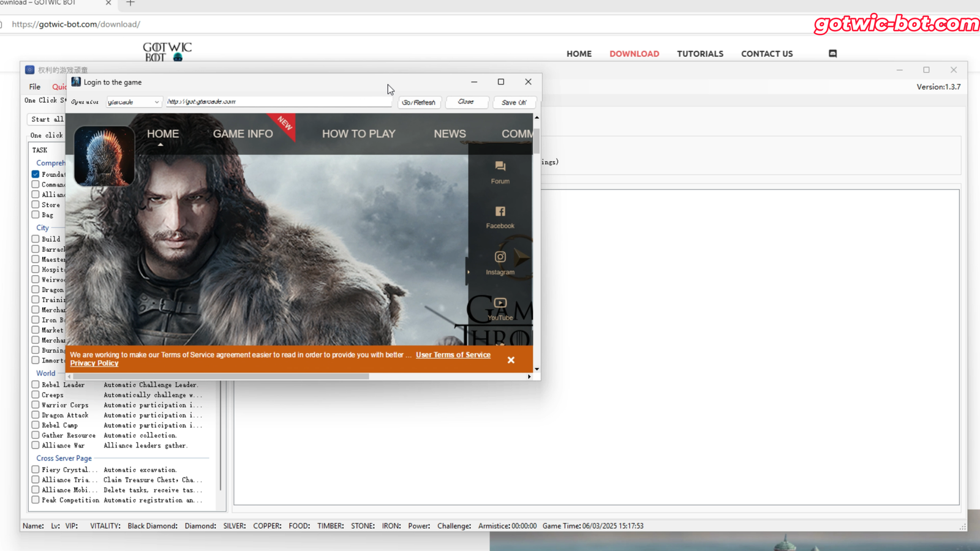Click the Version:1.3.7 label

(938, 87)
